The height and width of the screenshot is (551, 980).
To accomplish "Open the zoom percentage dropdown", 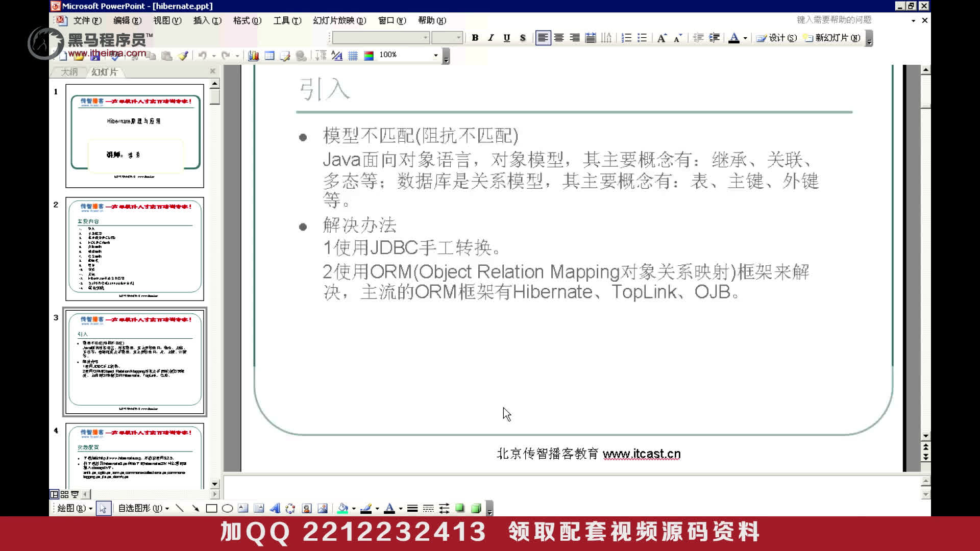I will coord(435,55).
